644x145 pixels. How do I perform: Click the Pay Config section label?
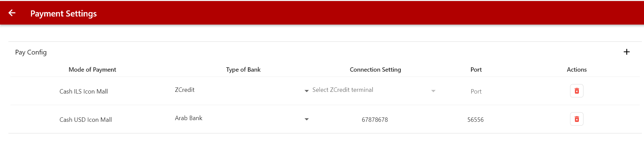pyautogui.click(x=31, y=52)
